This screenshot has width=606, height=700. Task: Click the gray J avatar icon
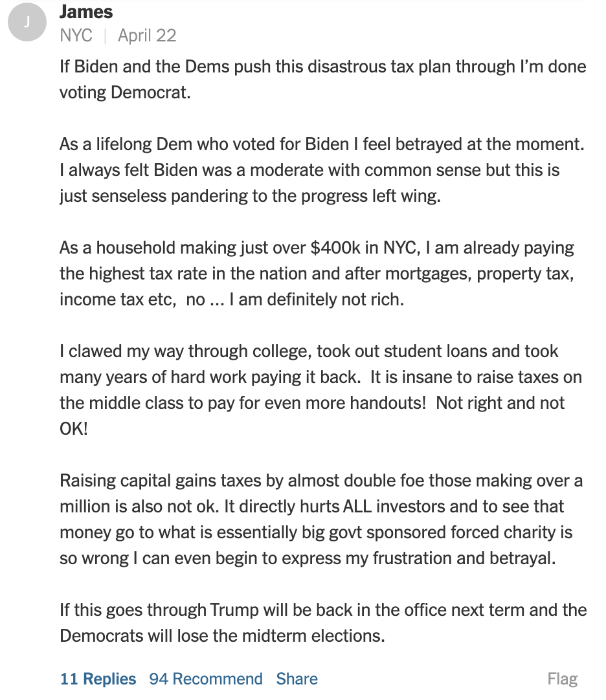tap(27, 22)
